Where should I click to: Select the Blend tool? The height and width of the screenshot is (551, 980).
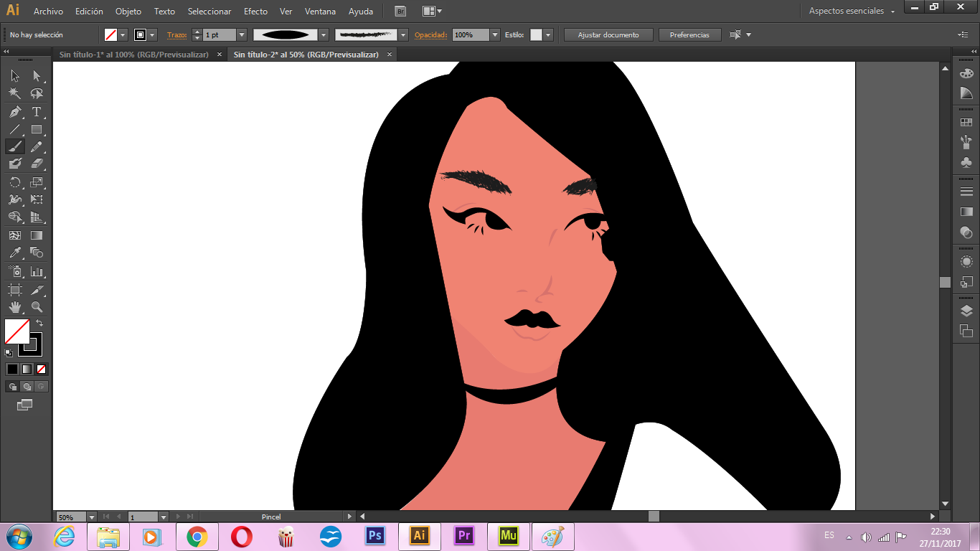[x=37, y=253]
